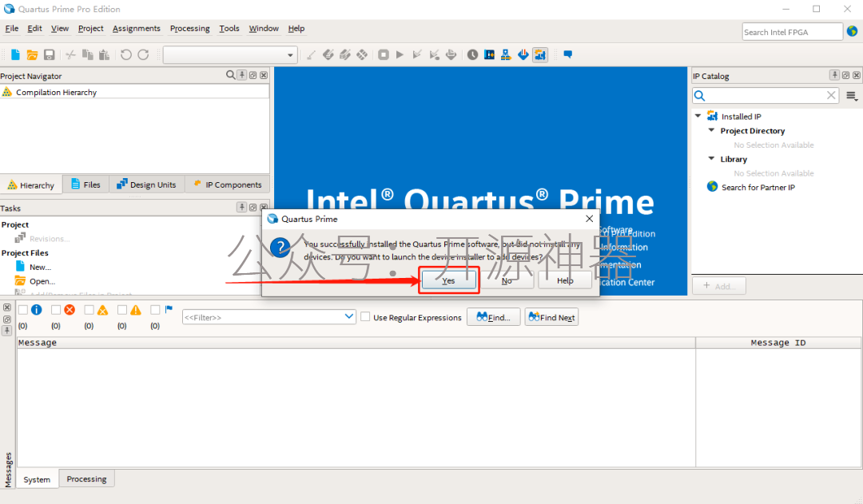Open the File menu
Screen dimensions: 863x504
click(x=11, y=29)
